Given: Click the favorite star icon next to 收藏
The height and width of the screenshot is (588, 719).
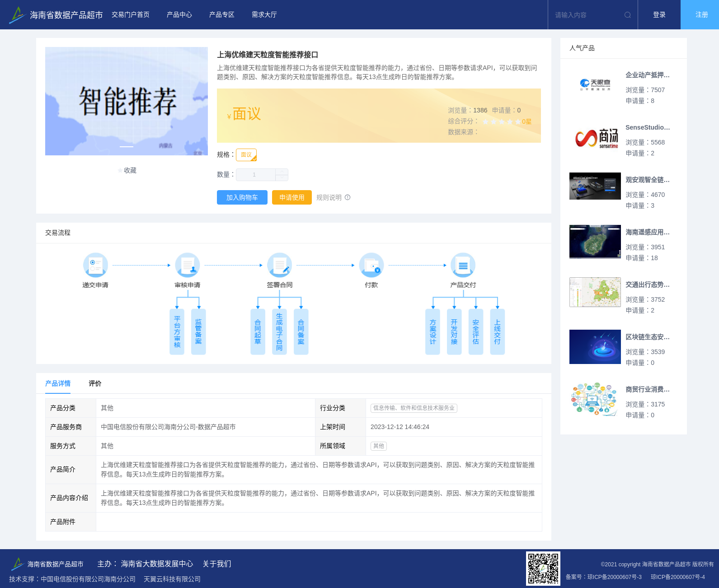Looking at the screenshot, I should click(120, 170).
